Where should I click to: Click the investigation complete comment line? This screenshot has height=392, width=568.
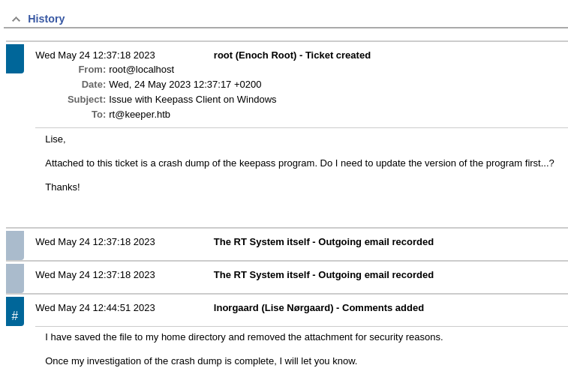click(201, 361)
